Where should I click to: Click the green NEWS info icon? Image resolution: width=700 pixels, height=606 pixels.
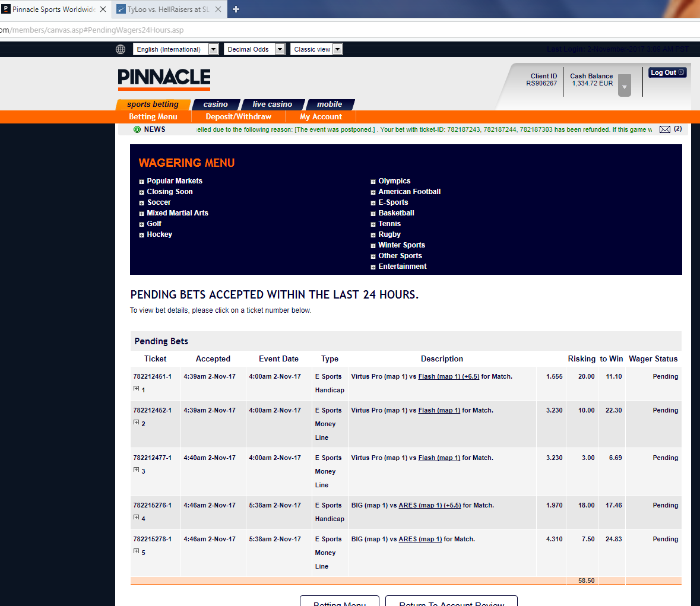point(137,129)
